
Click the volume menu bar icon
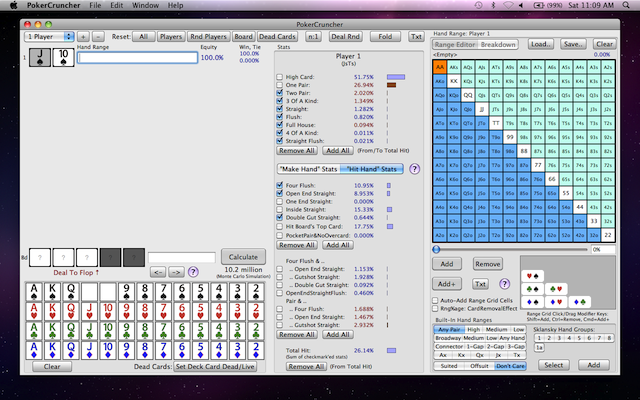coord(521,5)
